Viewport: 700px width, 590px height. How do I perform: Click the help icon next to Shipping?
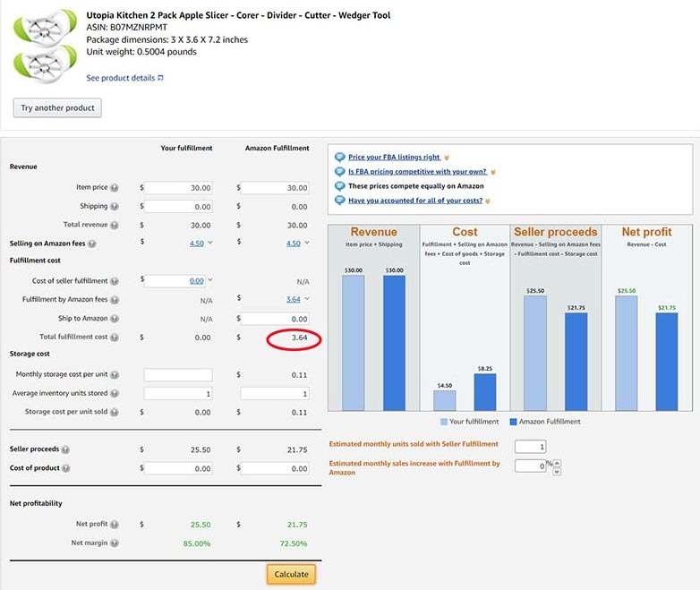tap(115, 206)
